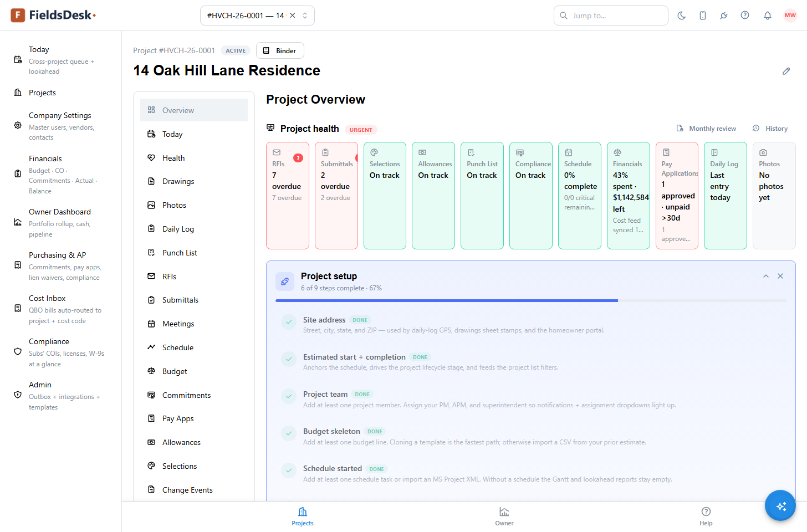Click the Schedule chart icon in menu
807x532 pixels.
point(151,347)
